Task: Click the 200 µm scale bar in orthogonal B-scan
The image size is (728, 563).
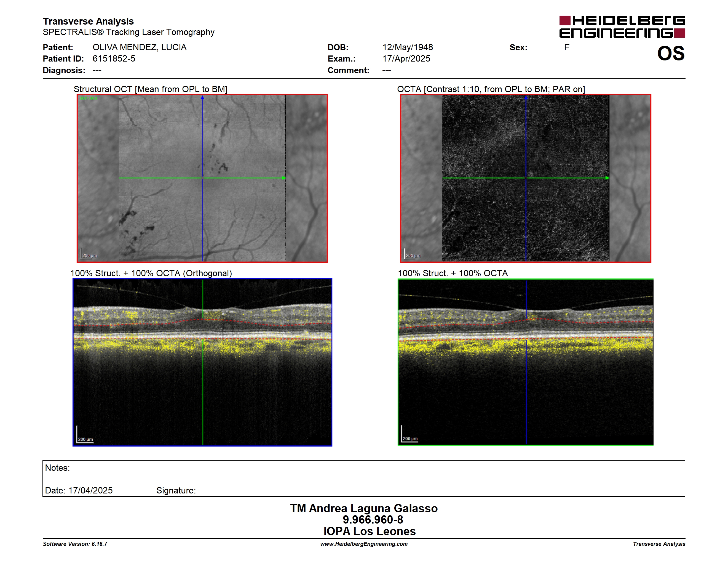Action: click(85, 435)
